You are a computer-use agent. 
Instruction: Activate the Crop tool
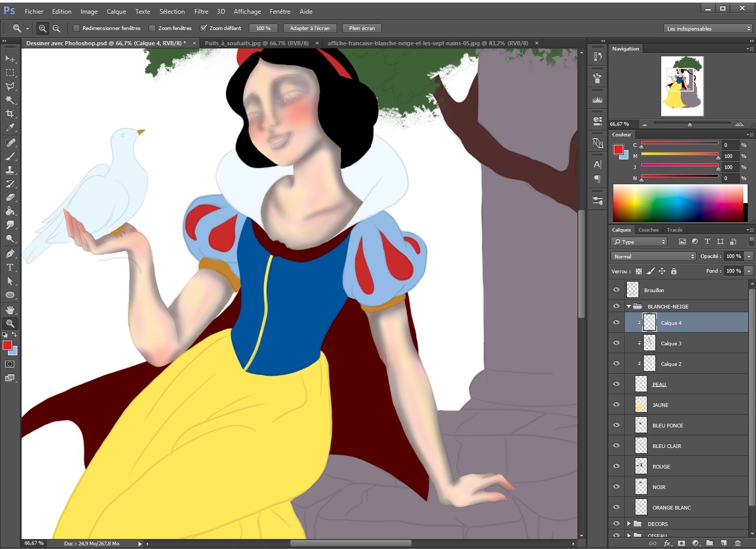pos(9,113)
